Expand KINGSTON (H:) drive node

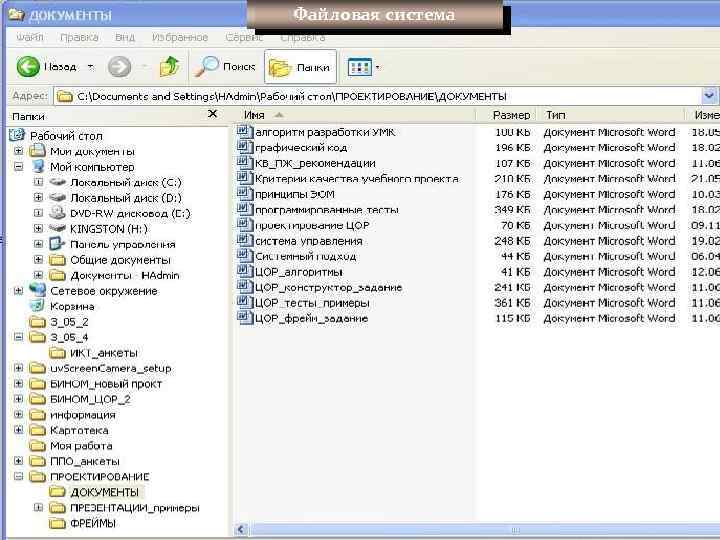point(39,229)
